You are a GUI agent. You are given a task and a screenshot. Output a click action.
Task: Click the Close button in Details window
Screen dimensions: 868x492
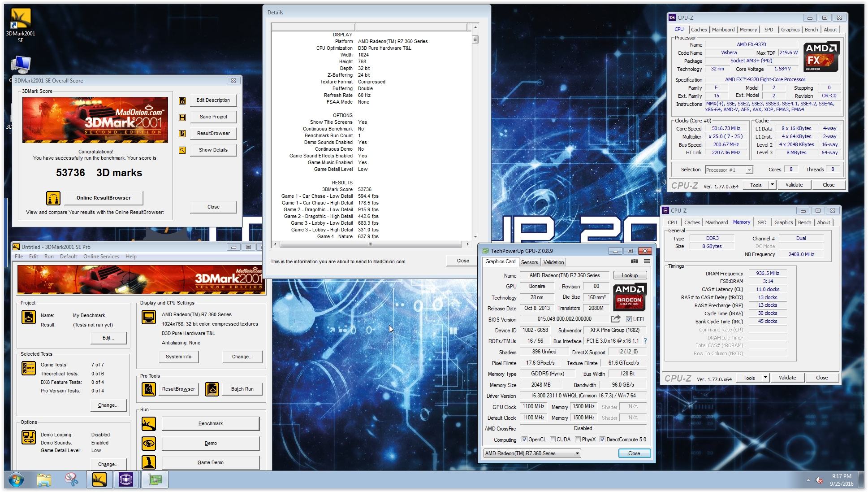tap(463, 261)
